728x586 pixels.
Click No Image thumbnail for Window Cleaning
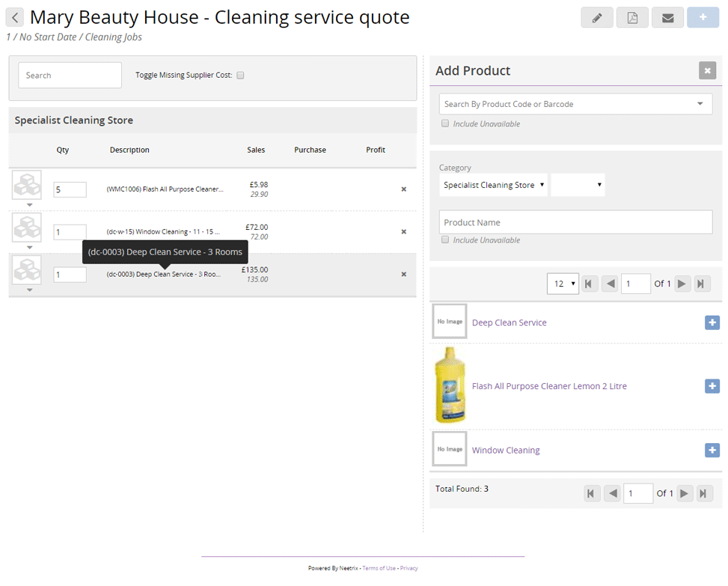pos(450,449)
